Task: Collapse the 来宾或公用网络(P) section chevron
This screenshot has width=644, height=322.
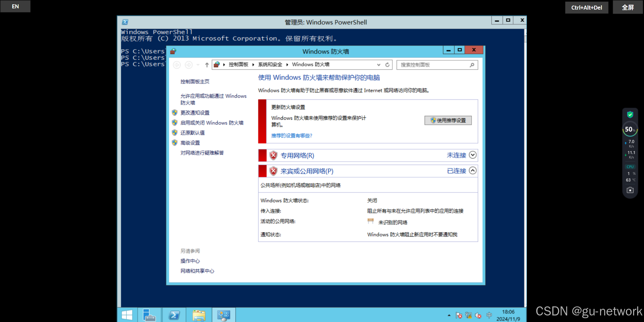Action: coord(472,171)
